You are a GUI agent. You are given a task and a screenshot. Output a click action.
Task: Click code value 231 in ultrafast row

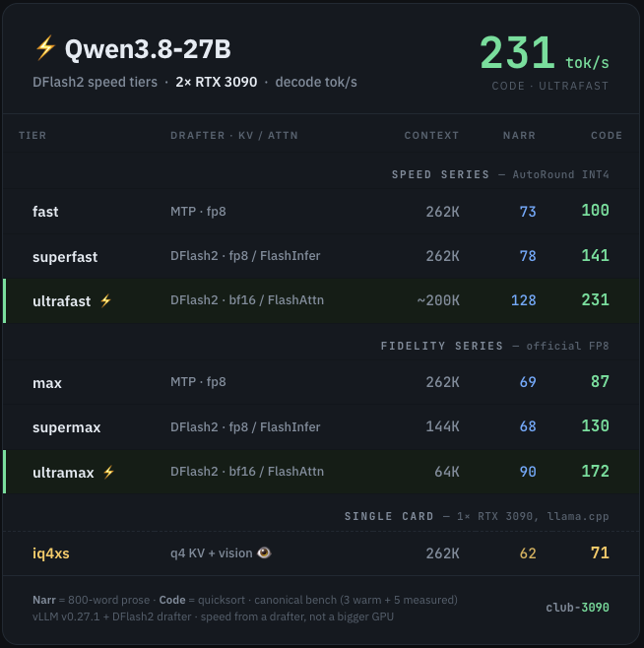pos(595,299)
